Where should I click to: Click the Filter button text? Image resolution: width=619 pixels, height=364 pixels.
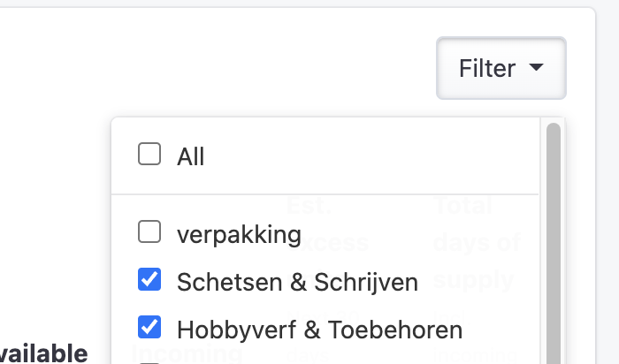[487, 68]
